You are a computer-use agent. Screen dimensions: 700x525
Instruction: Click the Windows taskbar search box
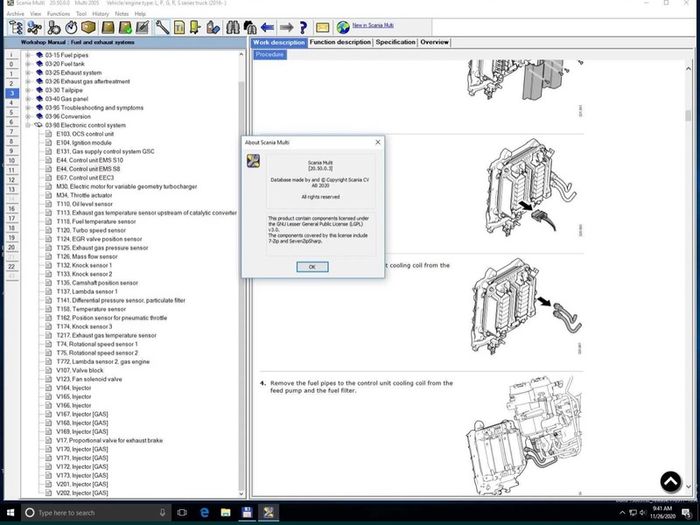click(96, 512)
